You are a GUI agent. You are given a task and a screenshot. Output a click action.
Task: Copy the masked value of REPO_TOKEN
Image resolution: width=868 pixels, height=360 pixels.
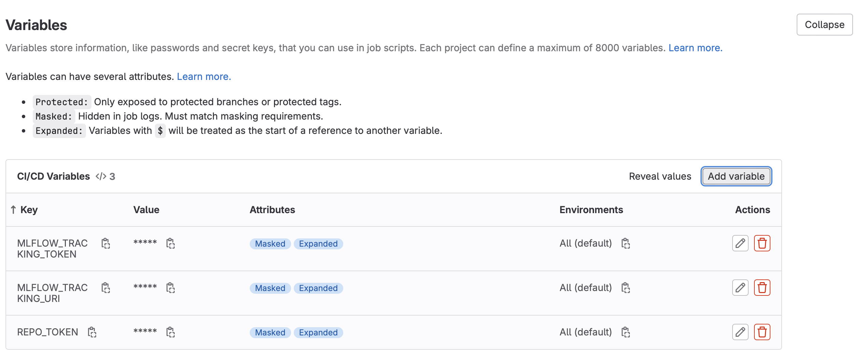pos(171,332)
